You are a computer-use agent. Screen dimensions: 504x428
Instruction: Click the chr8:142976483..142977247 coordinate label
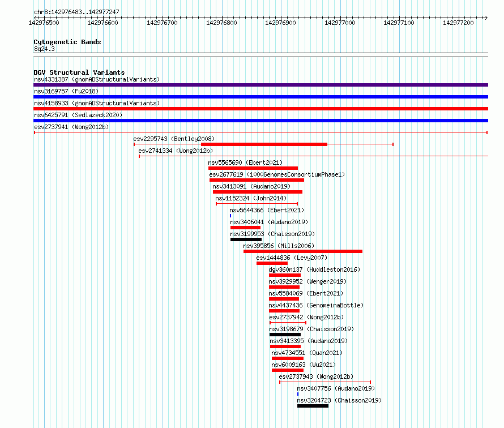76,12
